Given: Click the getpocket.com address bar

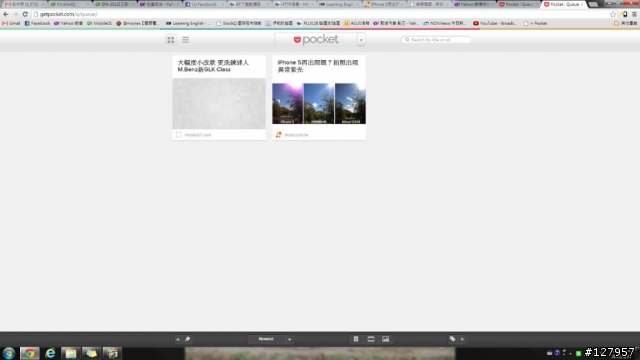Looking at the screenshot, I should tap(320, 14).
